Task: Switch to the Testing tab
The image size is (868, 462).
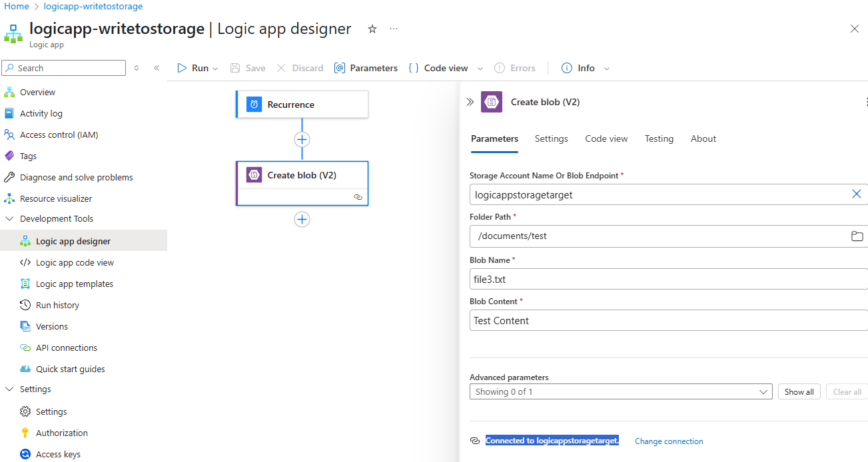Action: click(x=659, y=139)
